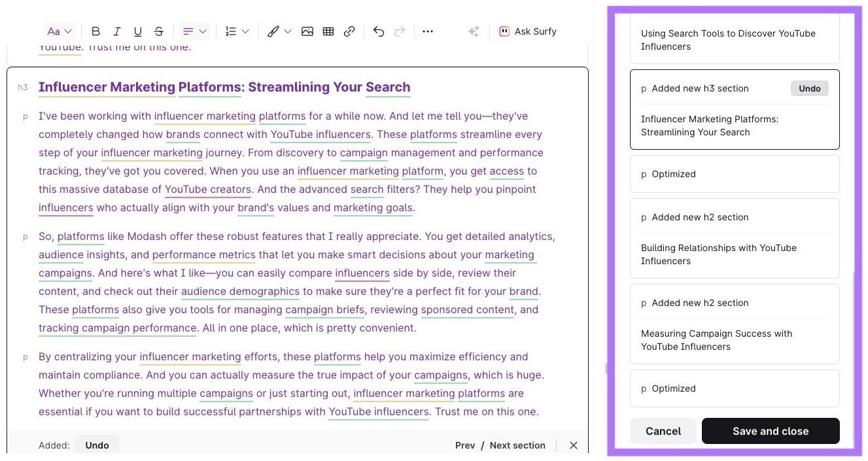Toggle underline formatting

pyautogui.click(x=138, y=31)
